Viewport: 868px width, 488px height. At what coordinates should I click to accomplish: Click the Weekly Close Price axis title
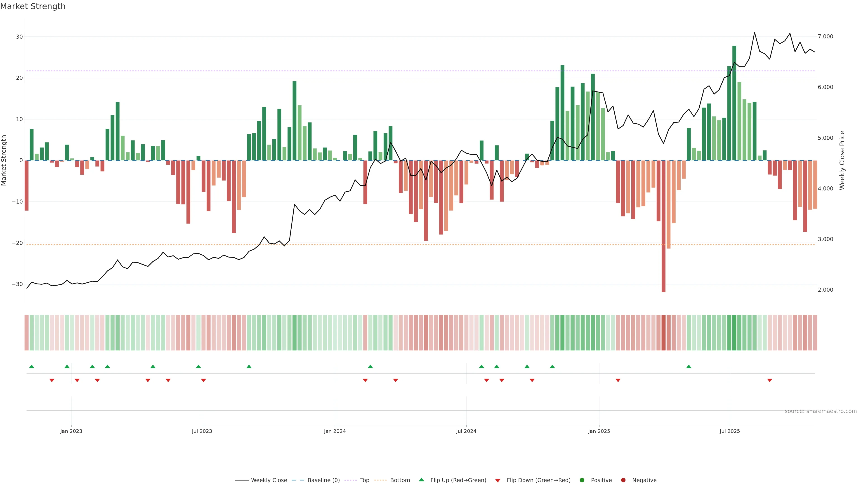click(x=842, y=160)
